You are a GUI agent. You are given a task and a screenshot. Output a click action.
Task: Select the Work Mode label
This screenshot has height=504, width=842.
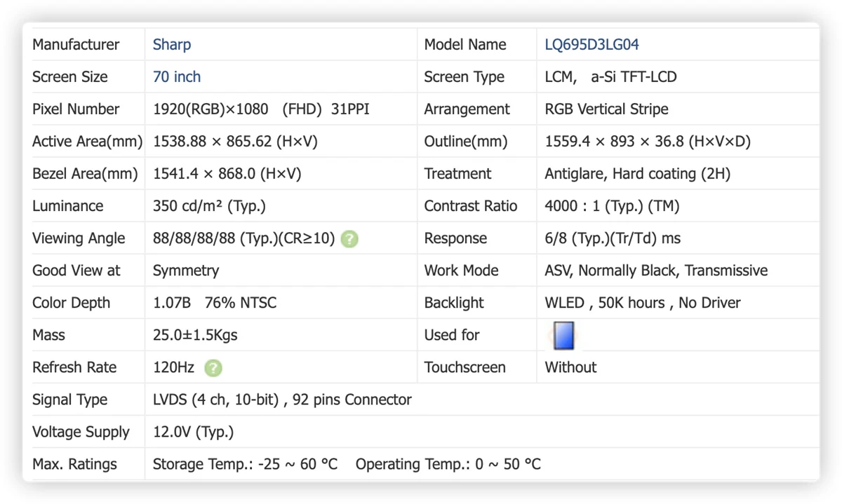[461, 270]
